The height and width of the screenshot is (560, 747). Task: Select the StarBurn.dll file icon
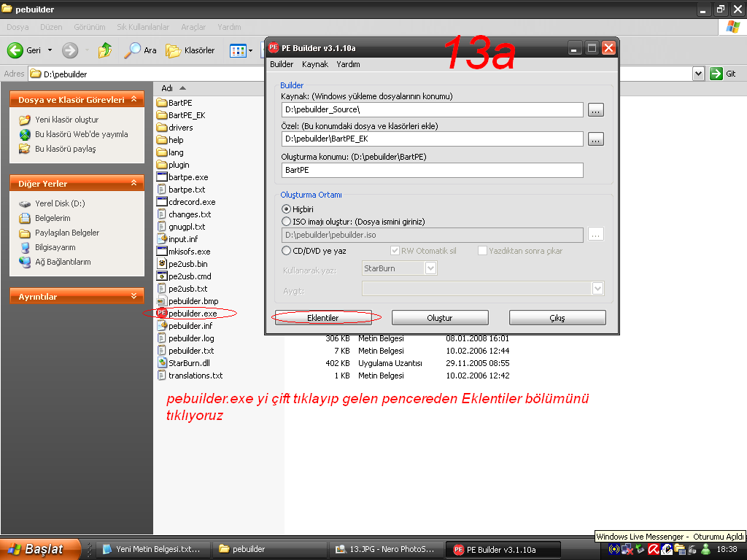tap(162, 362)
